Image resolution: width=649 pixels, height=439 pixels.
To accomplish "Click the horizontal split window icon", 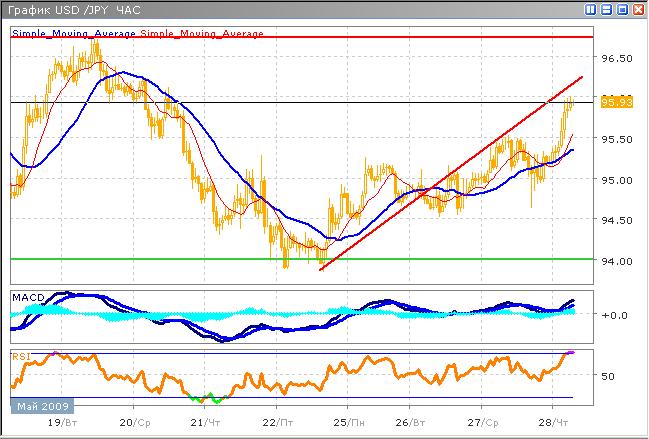I will pos(607,9).
